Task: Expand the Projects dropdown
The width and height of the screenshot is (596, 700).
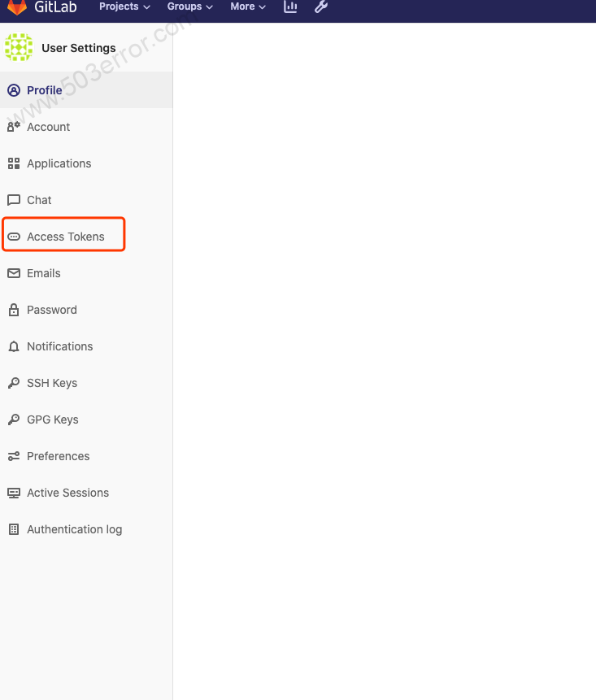Action: [x=124, y=7]
